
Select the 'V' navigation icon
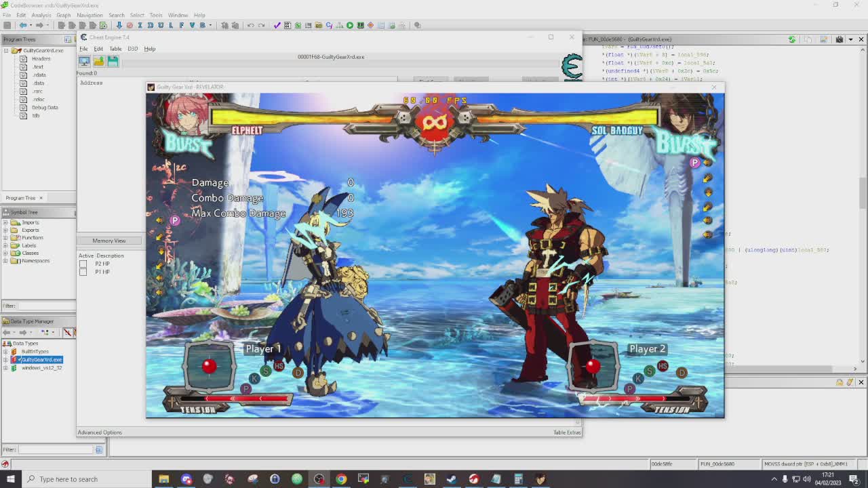pos(192,25)
